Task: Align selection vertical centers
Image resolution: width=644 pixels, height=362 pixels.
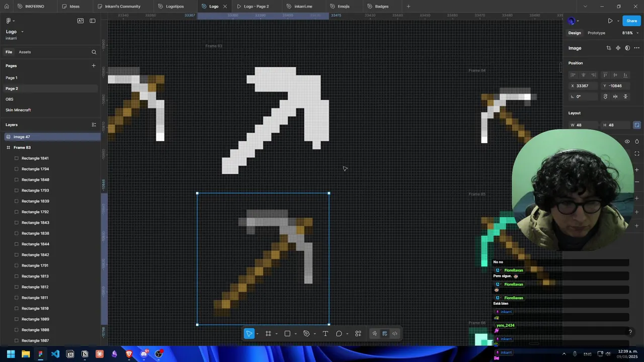Action: tap(615, 75)
